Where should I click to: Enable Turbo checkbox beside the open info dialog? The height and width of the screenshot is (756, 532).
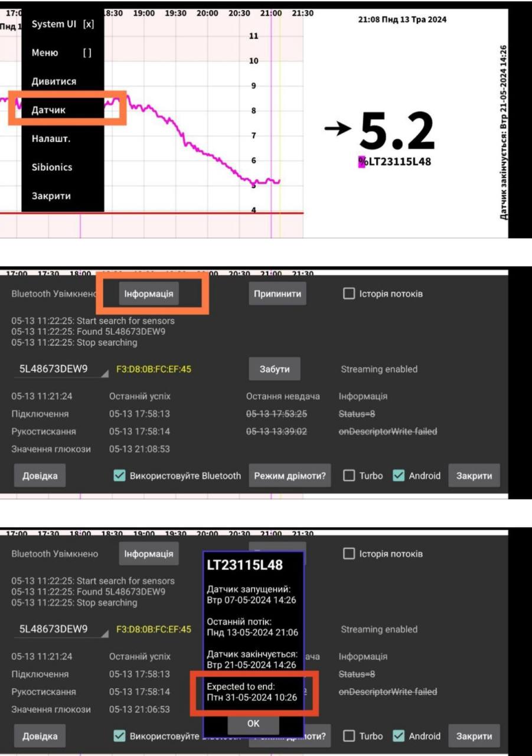(349, 736)
